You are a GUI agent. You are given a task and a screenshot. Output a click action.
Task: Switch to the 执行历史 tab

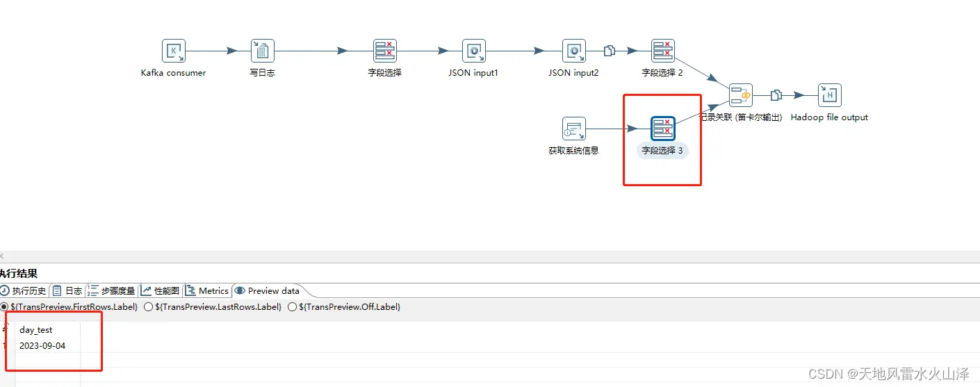23,290
